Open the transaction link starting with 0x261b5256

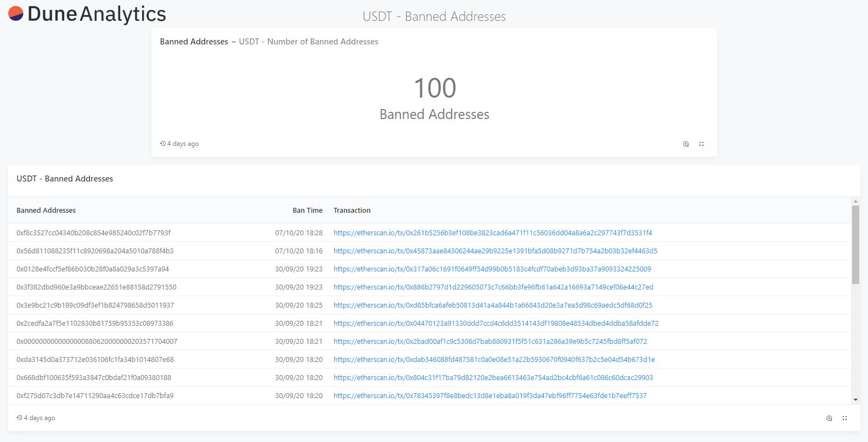(x=492, y=233)
